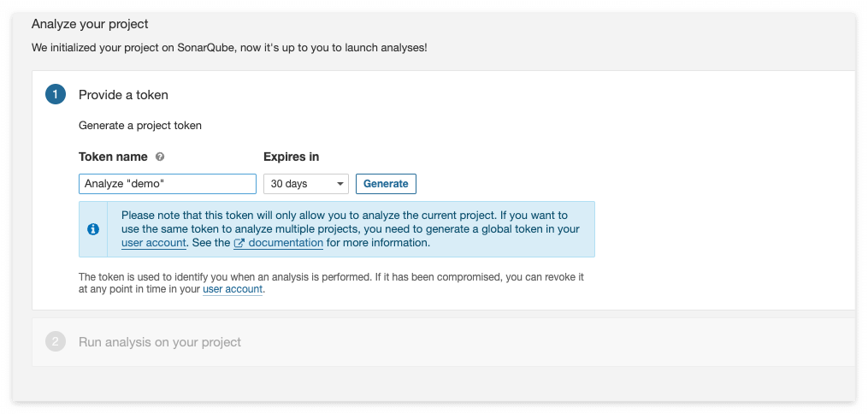
Task: Click the 'Analyze your project' heading
Action: pos(91,24)
